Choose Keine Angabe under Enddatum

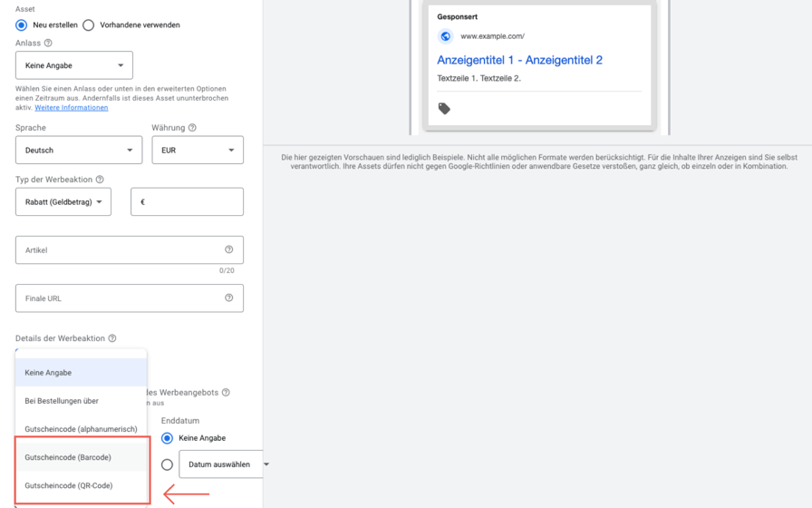coord(167,438)
